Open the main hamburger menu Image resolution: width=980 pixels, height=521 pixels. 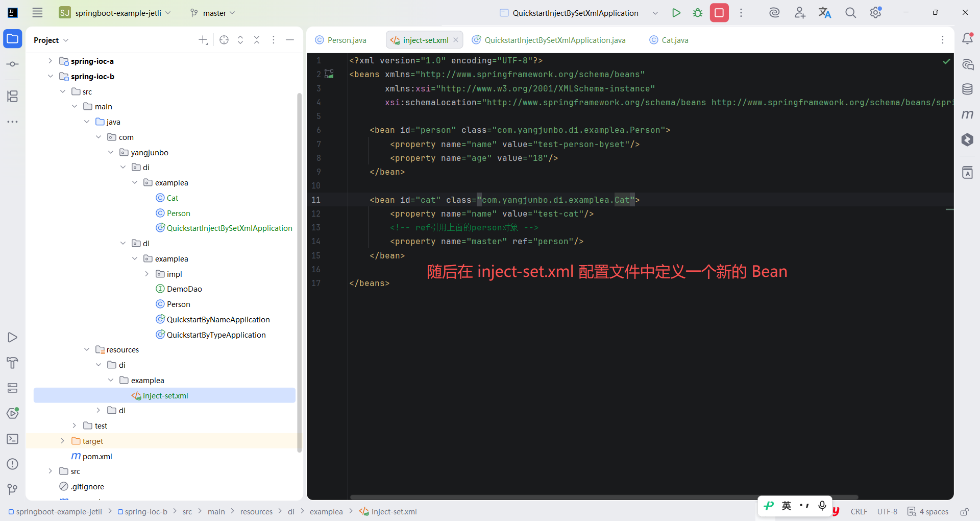click(x=37, y=13)
